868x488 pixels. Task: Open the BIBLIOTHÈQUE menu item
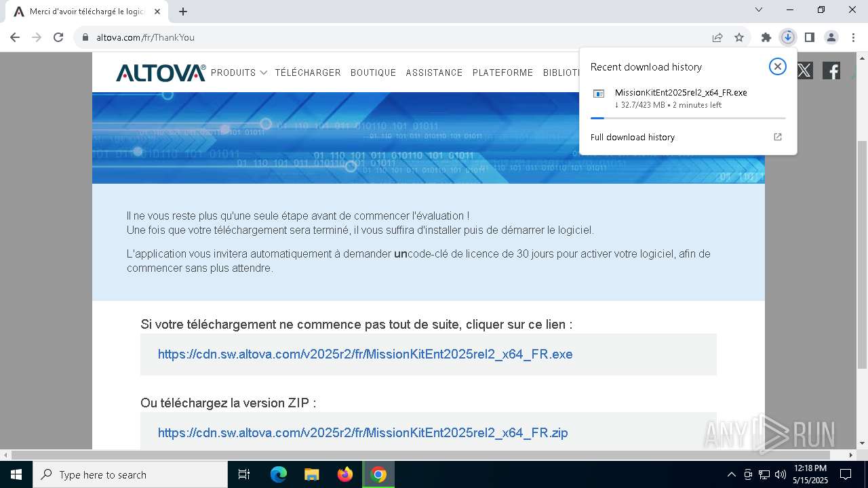tap(561, 73)
